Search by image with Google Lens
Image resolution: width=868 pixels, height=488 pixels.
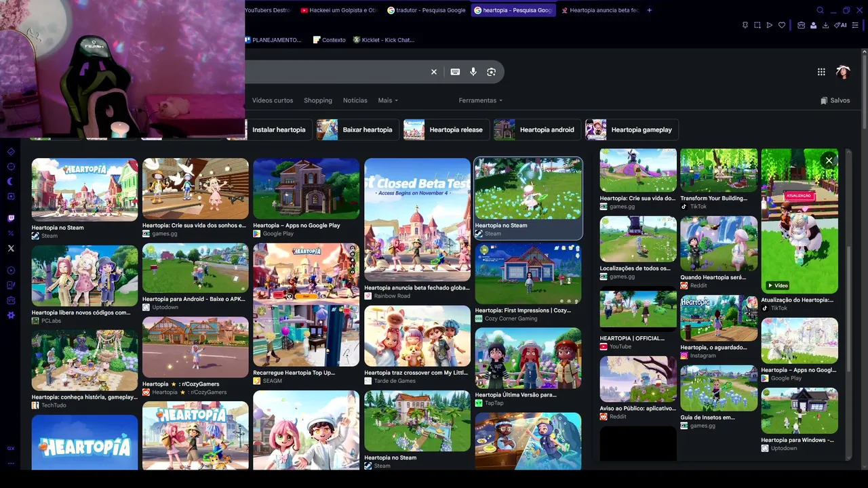pos(491,72)
